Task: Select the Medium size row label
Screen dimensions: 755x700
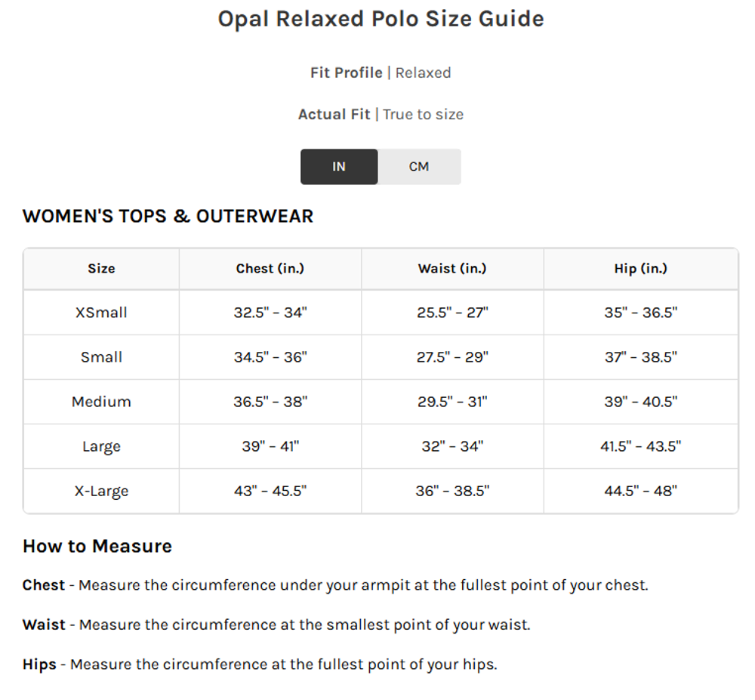Action: point(101,402)
